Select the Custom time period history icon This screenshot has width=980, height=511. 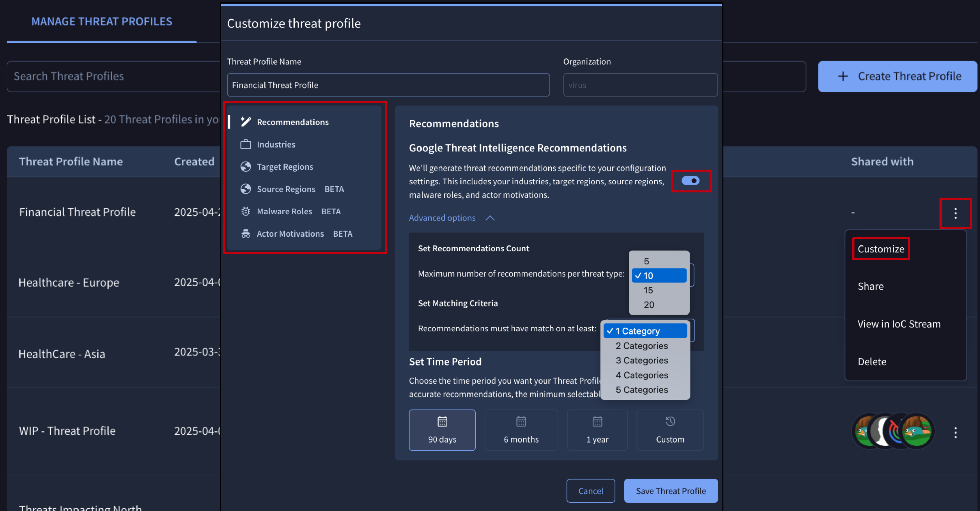[670, 421]
